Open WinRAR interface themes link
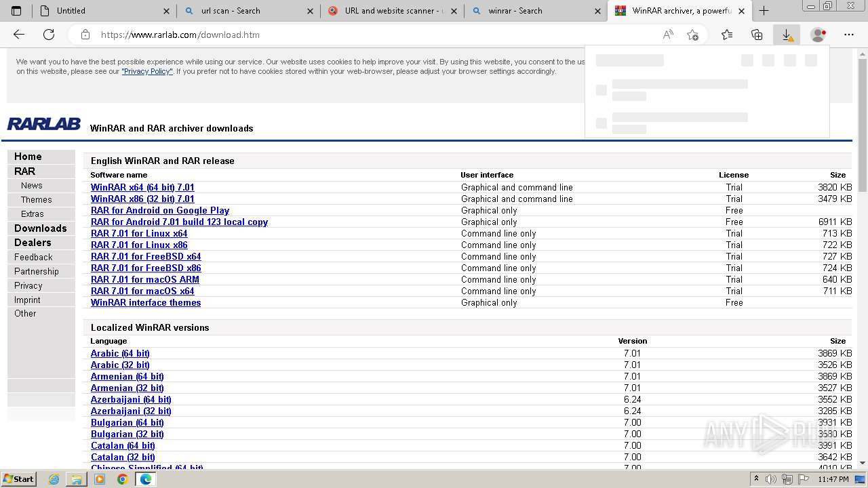The height and width of the screenshot is (488, 868). click(146, 302)
